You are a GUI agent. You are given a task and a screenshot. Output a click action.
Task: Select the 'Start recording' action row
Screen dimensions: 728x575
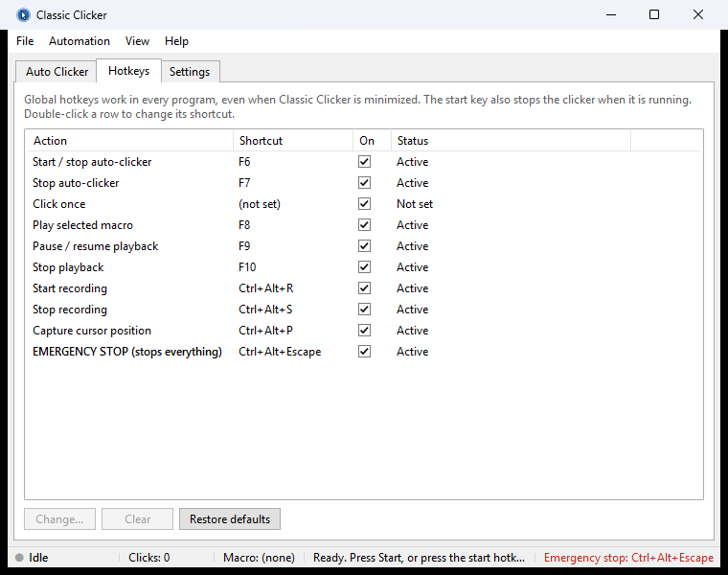[x=364, y=287]
